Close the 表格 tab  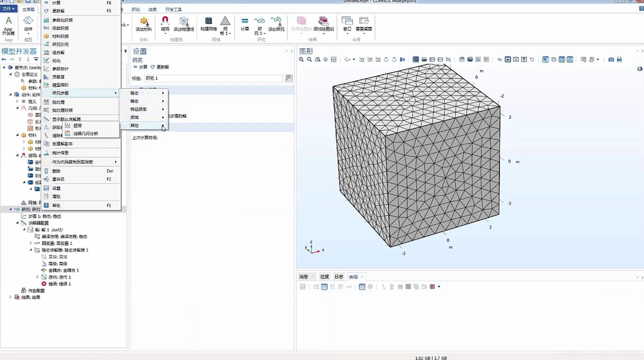[362, 277]
